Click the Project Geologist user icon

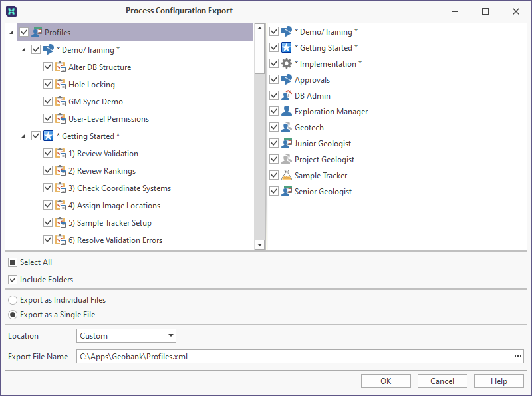click(x=287, y=159)
